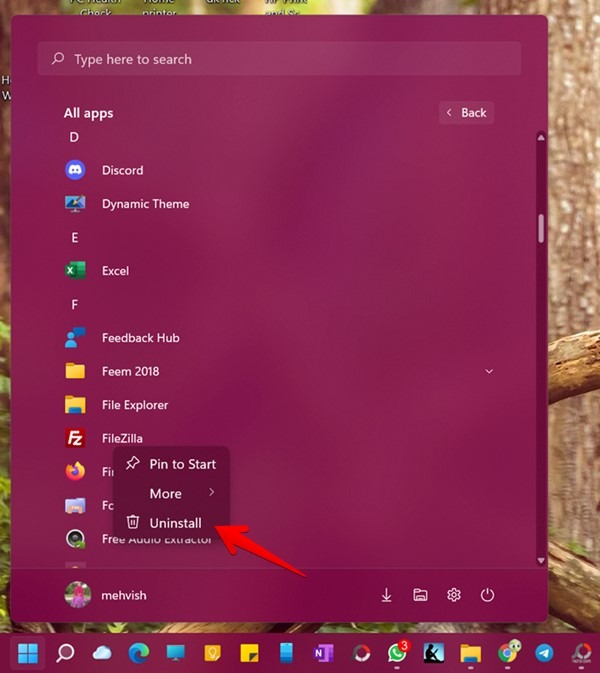Launch Microsoft Edge from taskbar
The width and height of the screenshot is (600, 673).
[139, 653]
